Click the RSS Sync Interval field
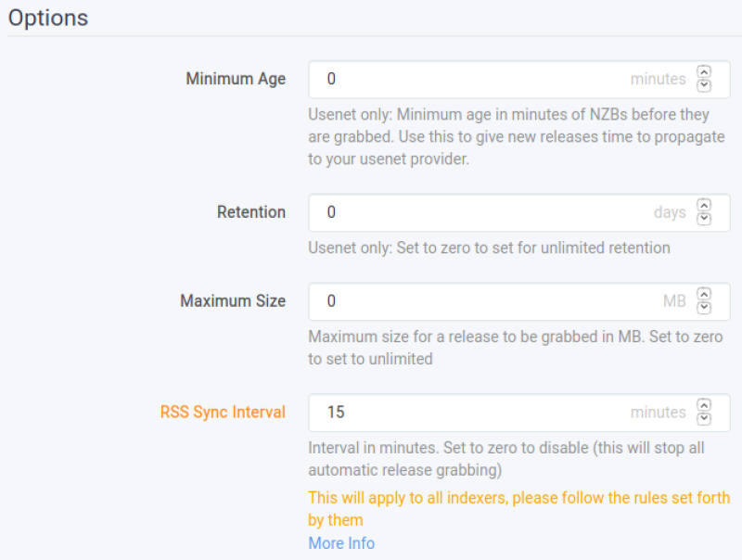The height and width of the screenshot is (560, 742). 519,413
